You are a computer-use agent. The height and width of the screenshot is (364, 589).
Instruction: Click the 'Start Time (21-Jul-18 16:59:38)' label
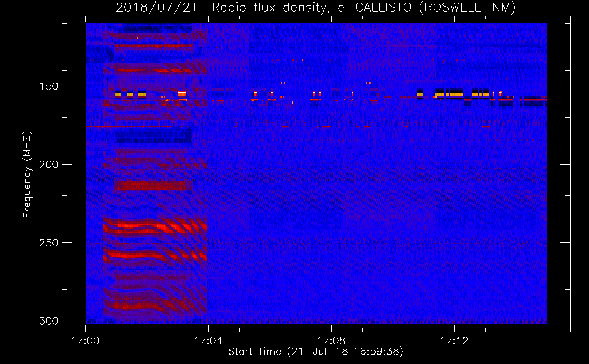[316, 352]
